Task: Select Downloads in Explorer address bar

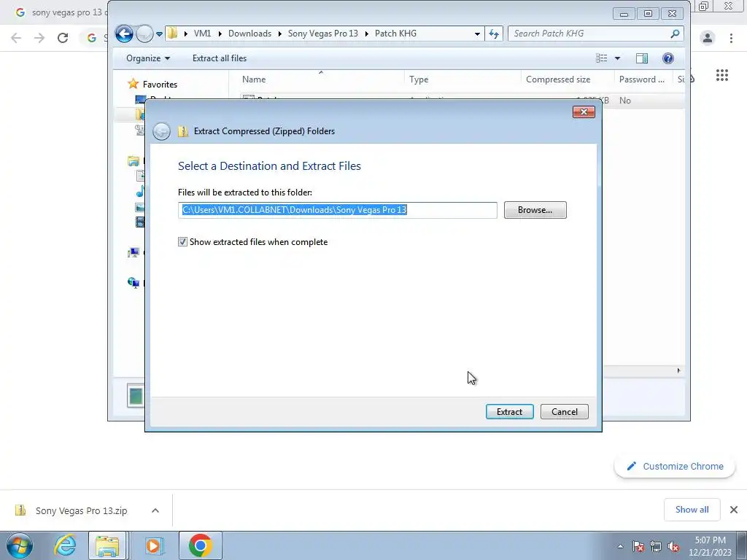Action: (249, 34)
